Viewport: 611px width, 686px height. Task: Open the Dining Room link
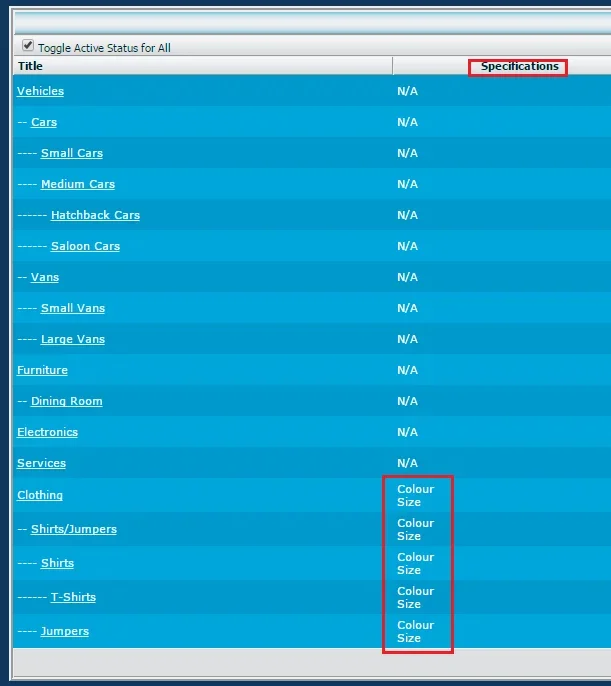click(x=66, y=401)
